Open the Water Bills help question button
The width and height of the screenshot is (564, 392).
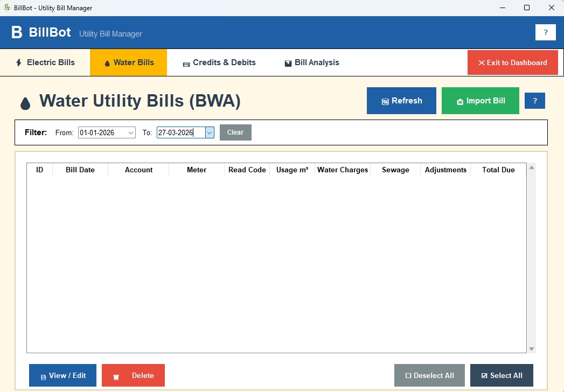pyautogui.click(x=534, y=101)
